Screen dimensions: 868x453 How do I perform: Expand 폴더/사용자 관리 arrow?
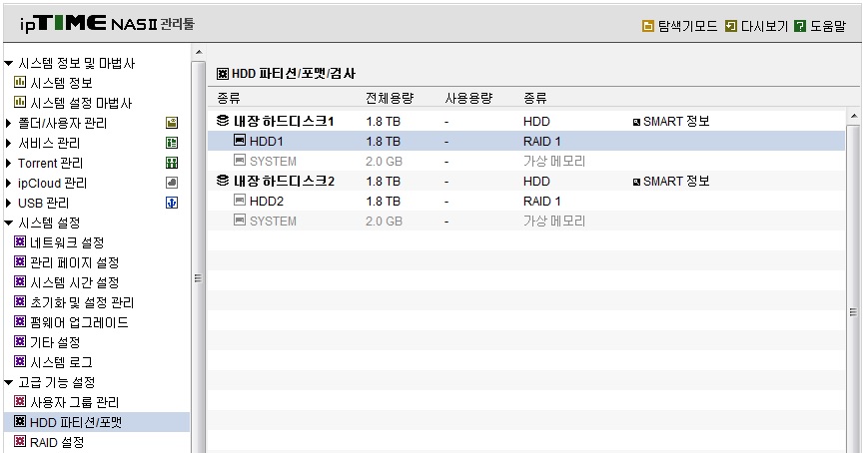point(8,123)
